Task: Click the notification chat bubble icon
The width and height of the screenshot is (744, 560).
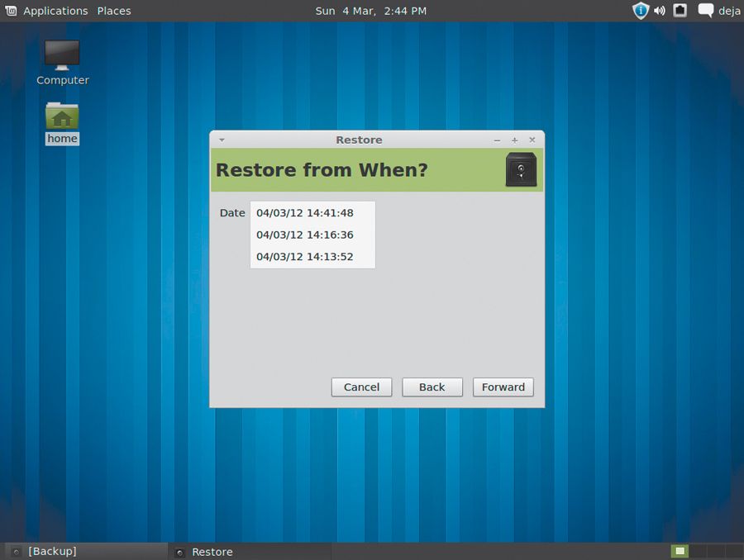Action: (704, 10)
